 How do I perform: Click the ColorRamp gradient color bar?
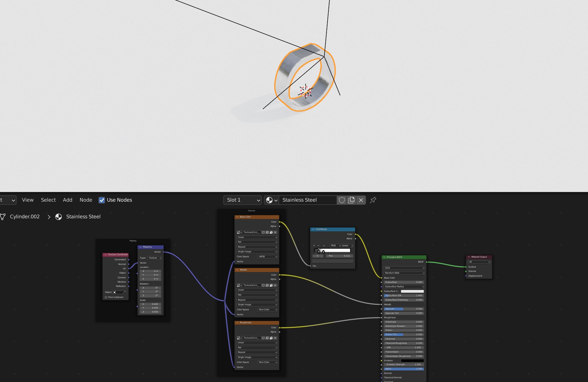[x=332, y=250]
